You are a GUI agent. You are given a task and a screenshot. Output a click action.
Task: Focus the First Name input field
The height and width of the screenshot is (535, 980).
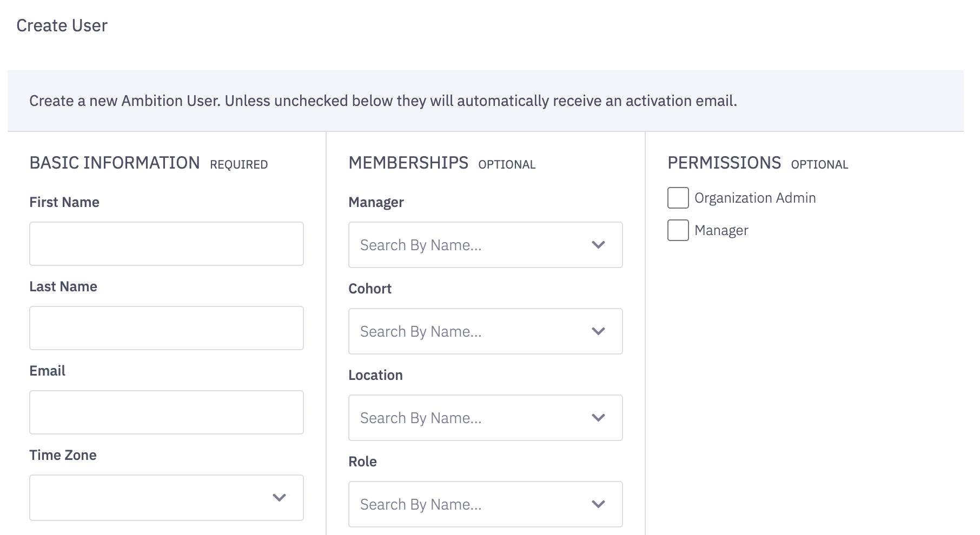[167, 244]
